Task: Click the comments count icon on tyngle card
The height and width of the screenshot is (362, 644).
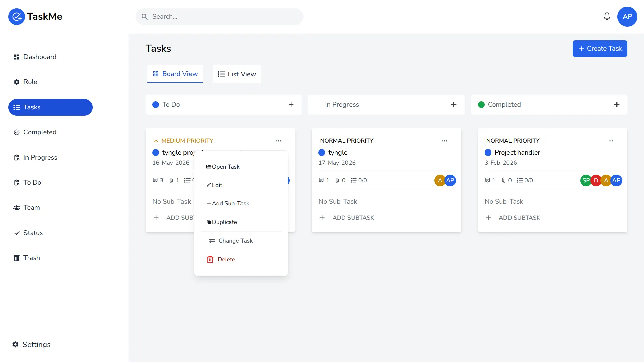Action: (x=321, y=180)
